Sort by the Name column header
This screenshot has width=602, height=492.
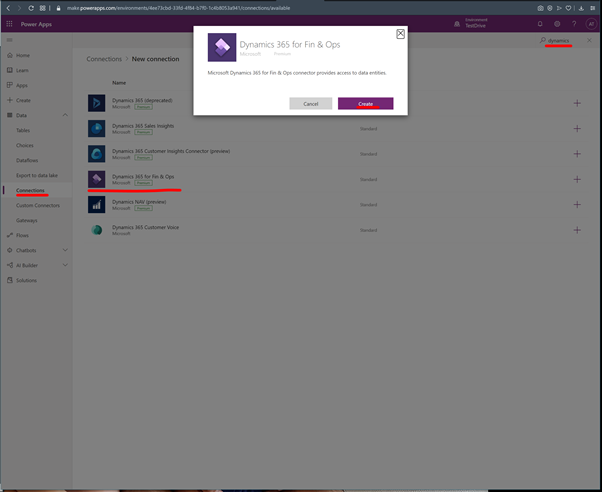pos(119,83)
